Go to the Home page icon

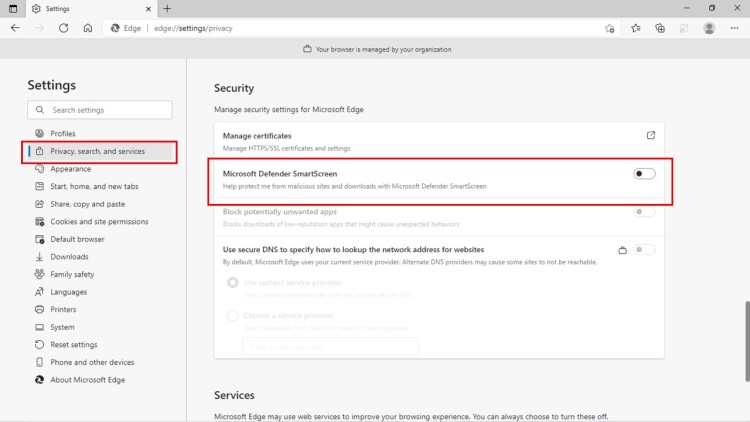click(88, 28)
